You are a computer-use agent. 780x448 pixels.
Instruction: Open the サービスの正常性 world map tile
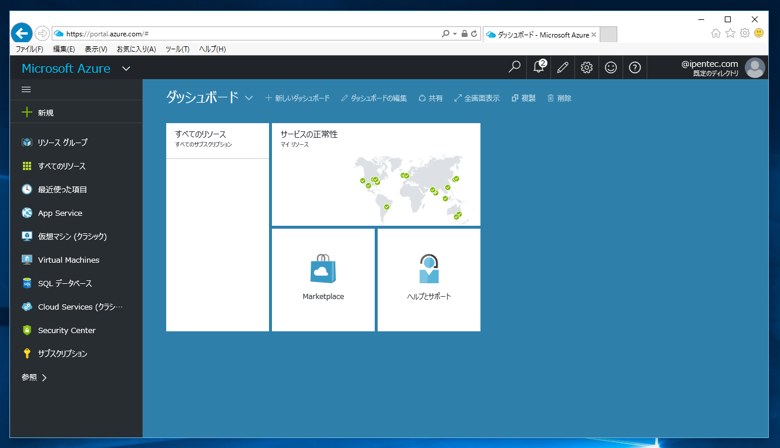tap(376, 175)
